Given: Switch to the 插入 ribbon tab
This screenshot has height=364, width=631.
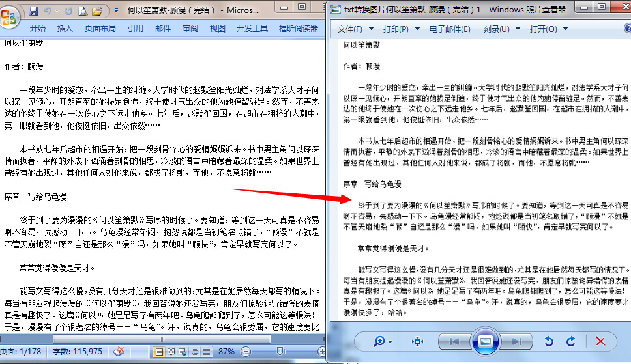Looking at the screenshot, I should point(65,28).
